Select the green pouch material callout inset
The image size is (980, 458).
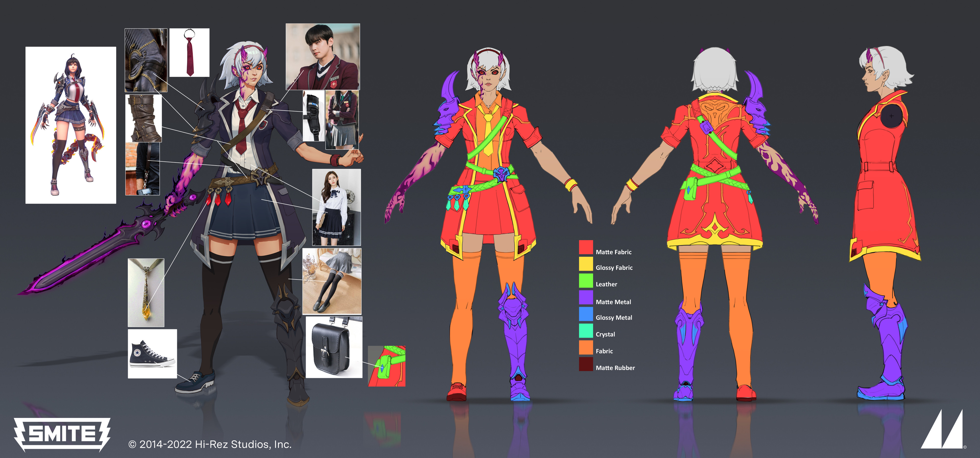point(387,366)
